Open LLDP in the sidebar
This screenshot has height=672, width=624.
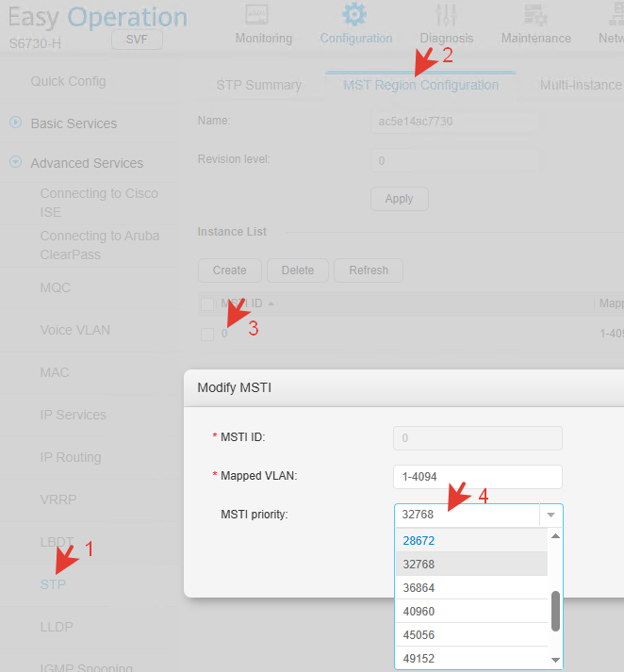click(x=57, y=627)
